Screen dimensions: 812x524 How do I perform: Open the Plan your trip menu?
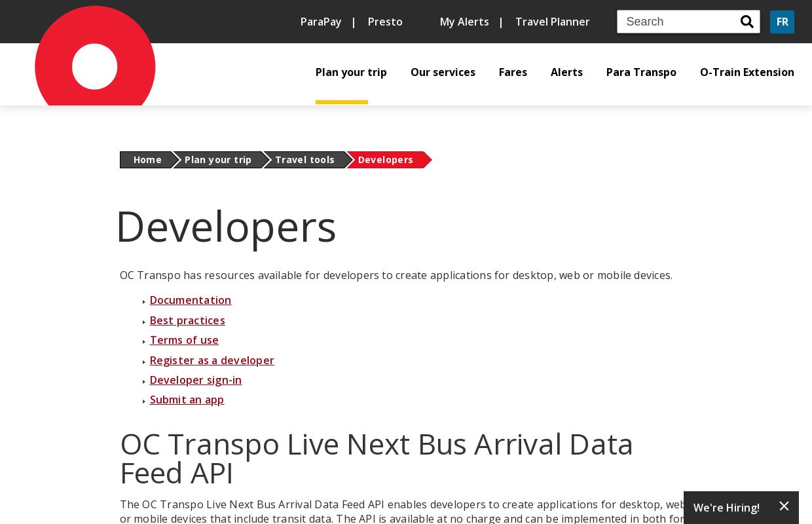[x=351, y=72]
